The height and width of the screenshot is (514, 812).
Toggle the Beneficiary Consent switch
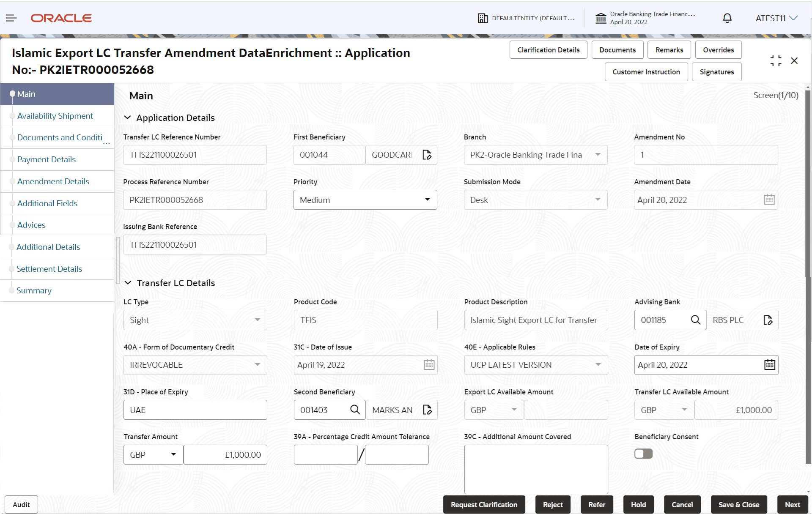[x=643, y=454]
